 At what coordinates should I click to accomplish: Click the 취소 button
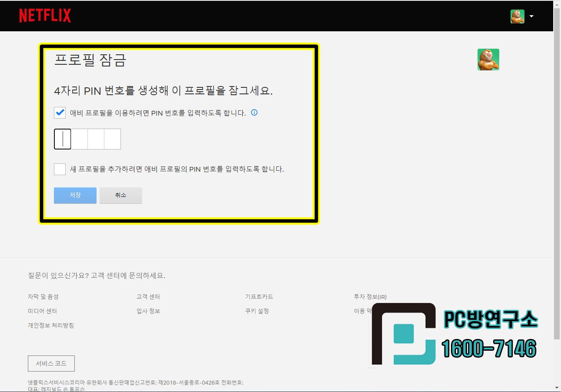[121, 195]
